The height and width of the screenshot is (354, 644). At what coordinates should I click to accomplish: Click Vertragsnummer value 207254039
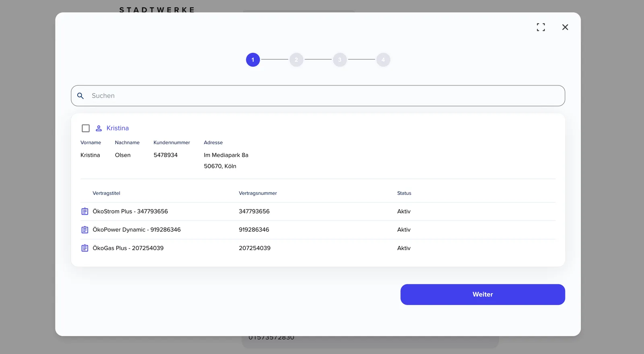pos(255,248)
